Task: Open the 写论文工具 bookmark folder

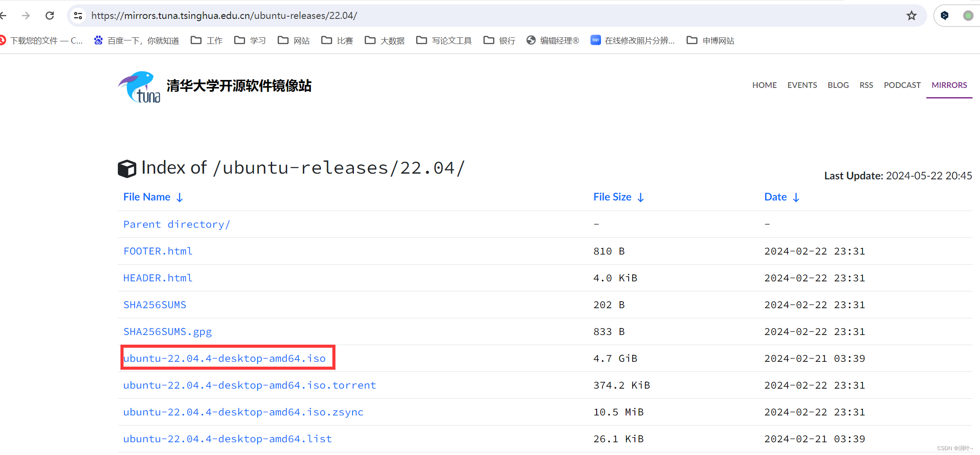Action: pos(444,40)
